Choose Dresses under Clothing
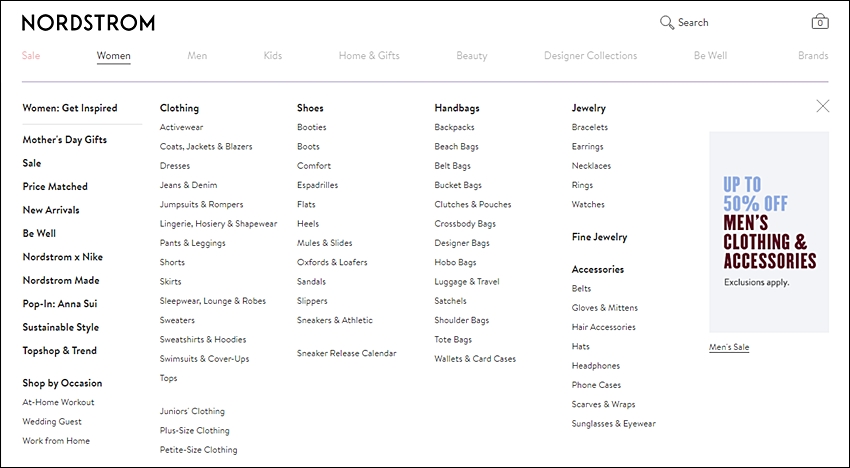Image resolution: width=850 pixels, height=468 pixels. pyautogui.click(x=175, y=166)
